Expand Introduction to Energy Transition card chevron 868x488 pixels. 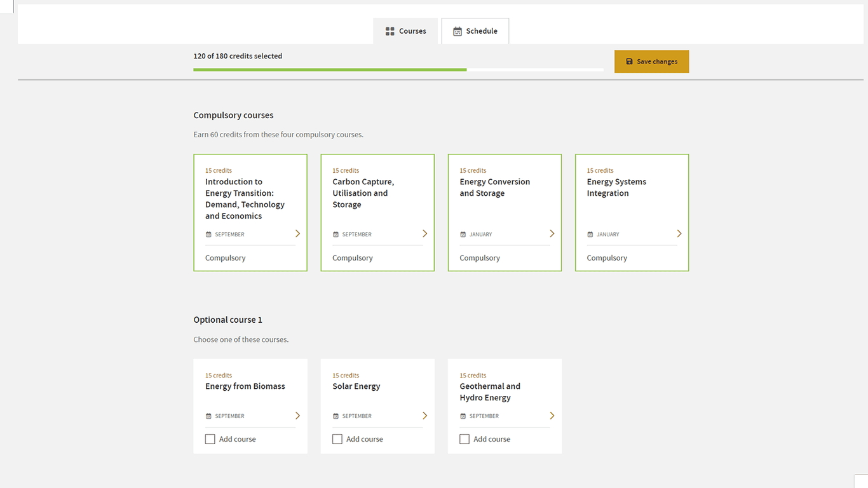click(x=297, y=234)
